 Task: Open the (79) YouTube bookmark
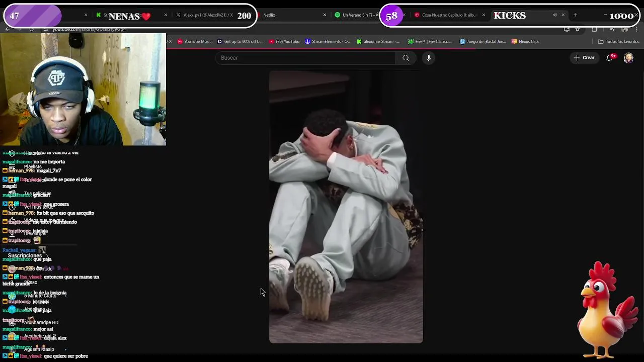tap(284, 42)
